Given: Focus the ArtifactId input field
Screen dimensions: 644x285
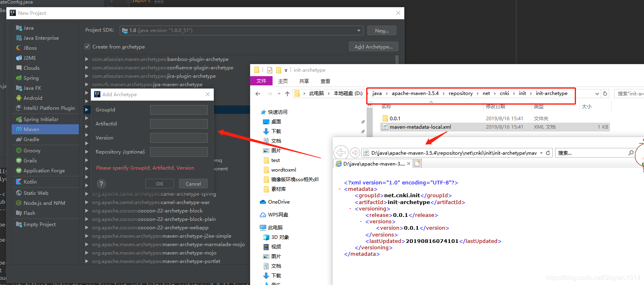Looking at the screenshot, I should [x=179, y=124].
